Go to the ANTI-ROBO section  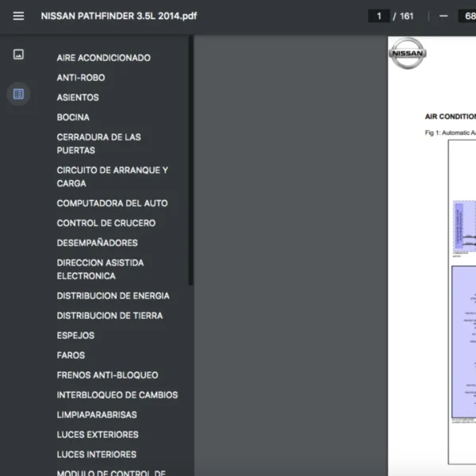coord(81,78)
